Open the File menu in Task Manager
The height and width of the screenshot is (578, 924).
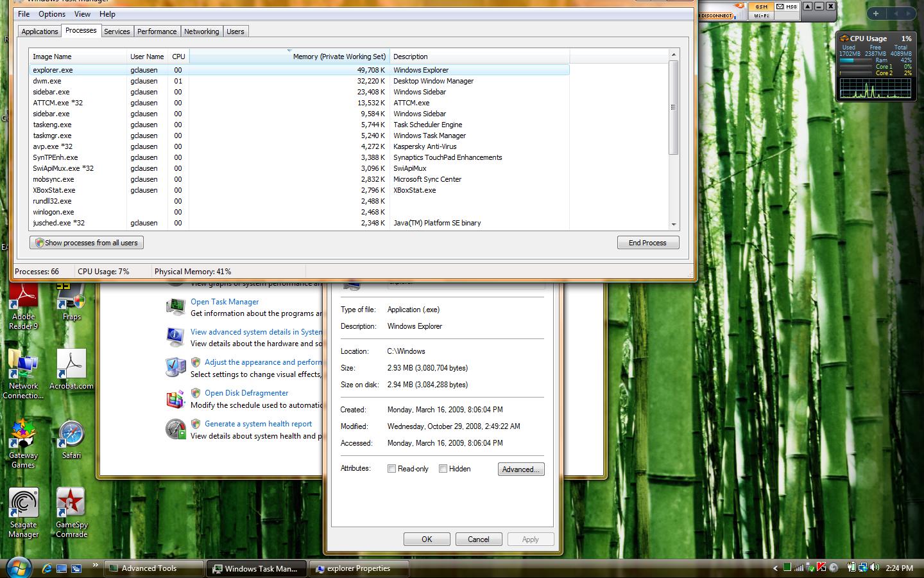(24, 13)
